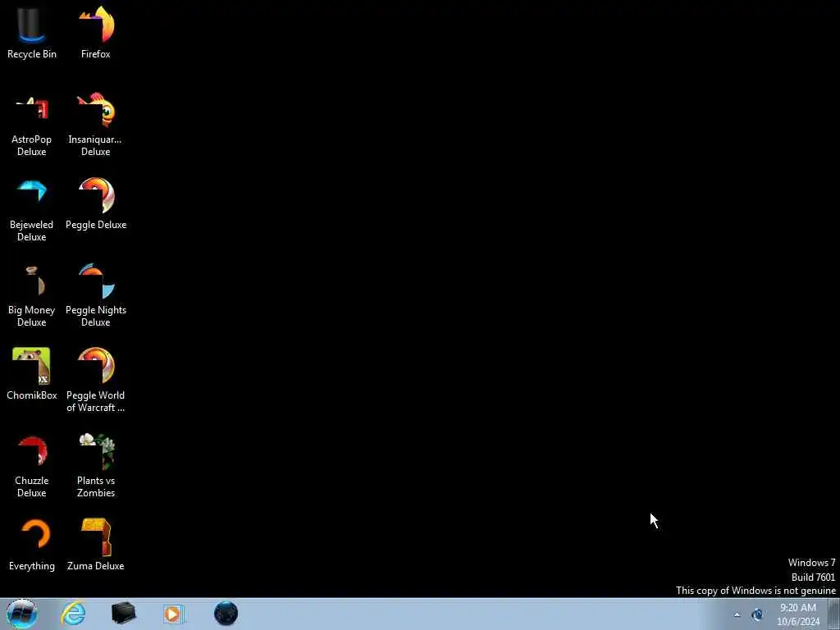Screen dimensions: 840x630
Task: Open the dark globe taskbar icon
Action: [x=226, y=614]
